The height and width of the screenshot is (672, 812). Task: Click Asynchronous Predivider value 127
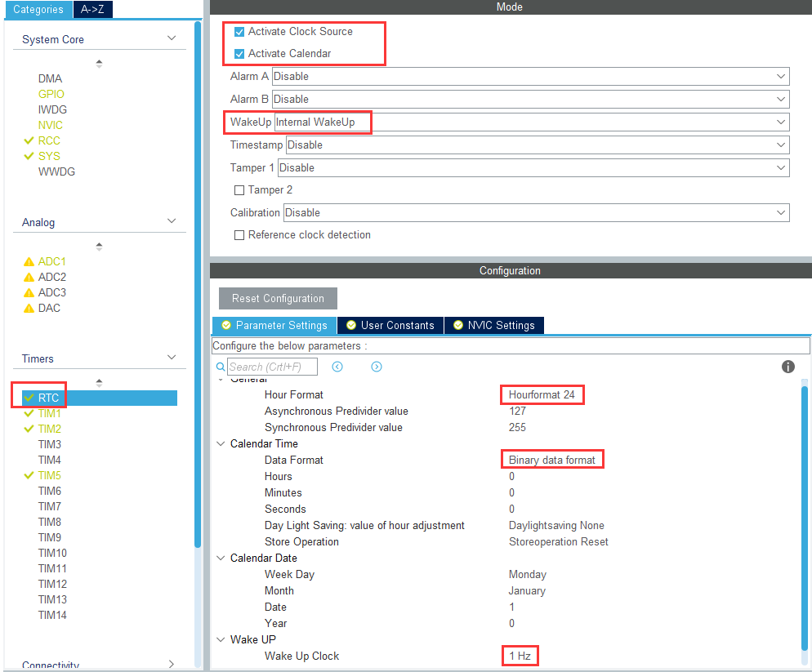(517, 411)
